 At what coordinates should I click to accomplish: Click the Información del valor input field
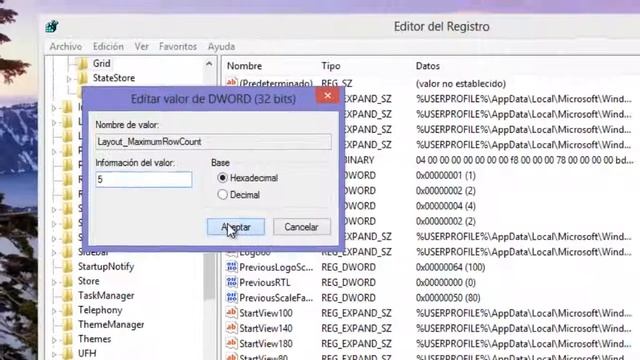(144, 180)
